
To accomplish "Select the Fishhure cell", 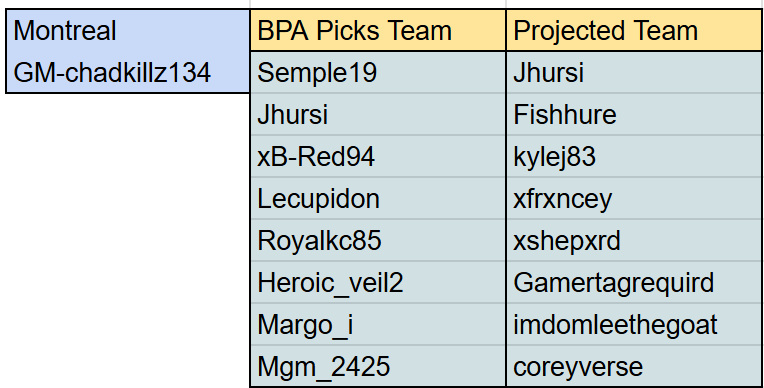I will point(634,114).
